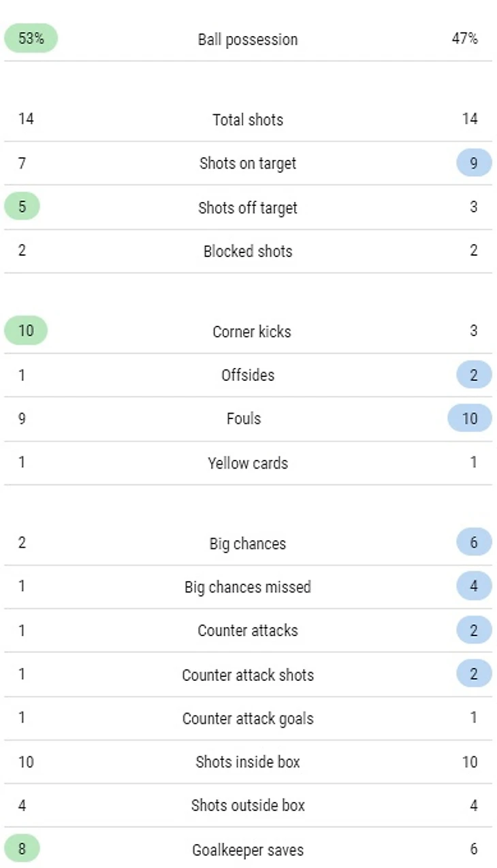The width and height of the screenshot is (497, 868).
Task: Click the green Corner kicks badge
Action: click(x=26, y=331)
